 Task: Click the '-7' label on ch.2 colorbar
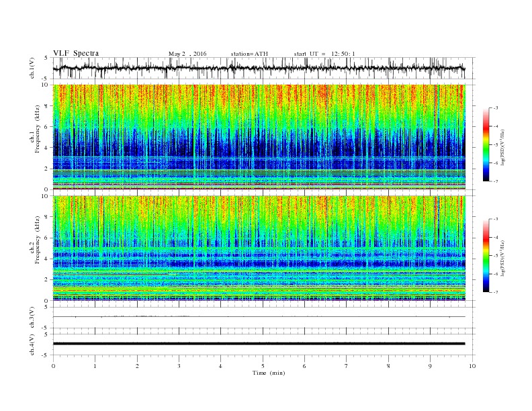coord(496,292)
